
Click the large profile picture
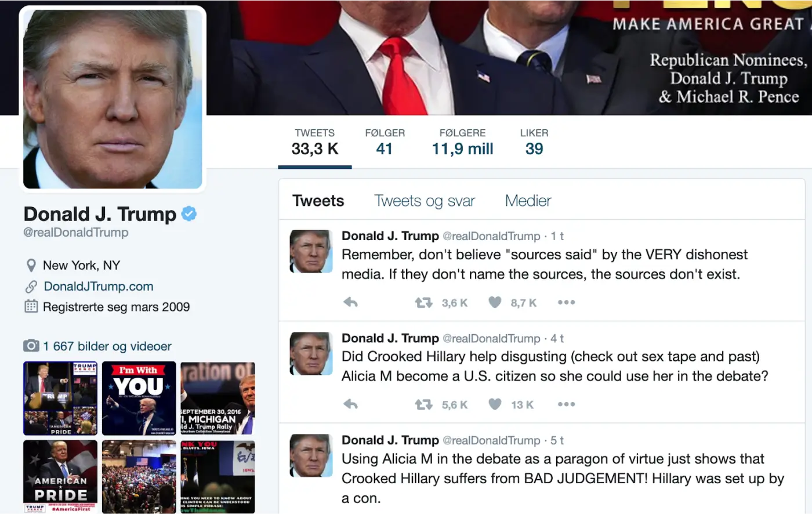pos(113,99)
